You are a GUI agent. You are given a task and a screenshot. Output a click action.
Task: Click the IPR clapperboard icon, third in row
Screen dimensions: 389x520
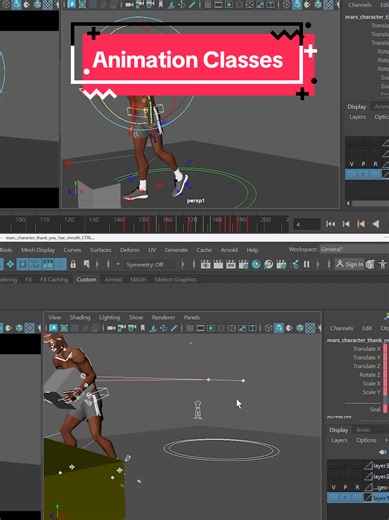point(231,265)
